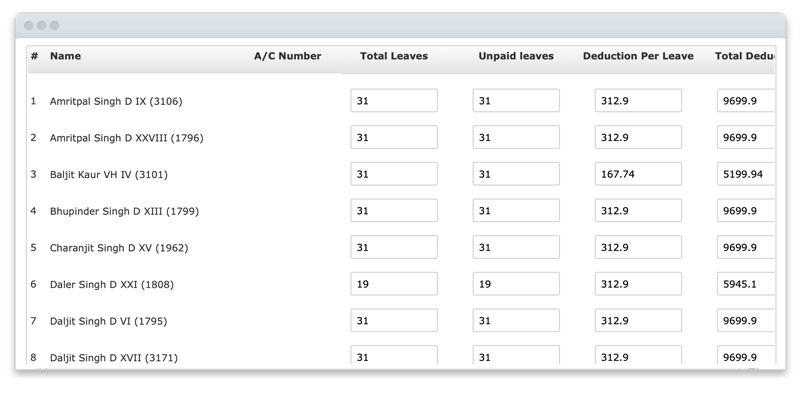The image size is (800, 398).
Task: Click Total Leaves field for Amritpal Singh D XXVIII
Action: 394,137
